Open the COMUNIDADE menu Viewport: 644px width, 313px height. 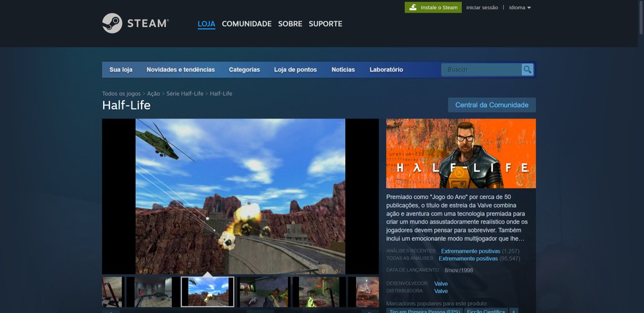pyautogui.click(x=247, y=24)
